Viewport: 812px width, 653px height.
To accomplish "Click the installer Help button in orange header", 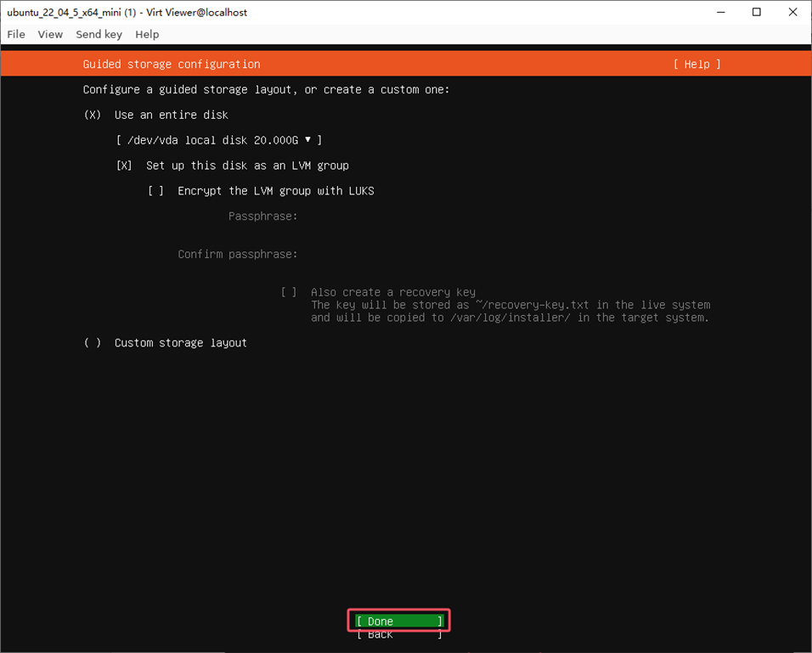I will [697, 65].
